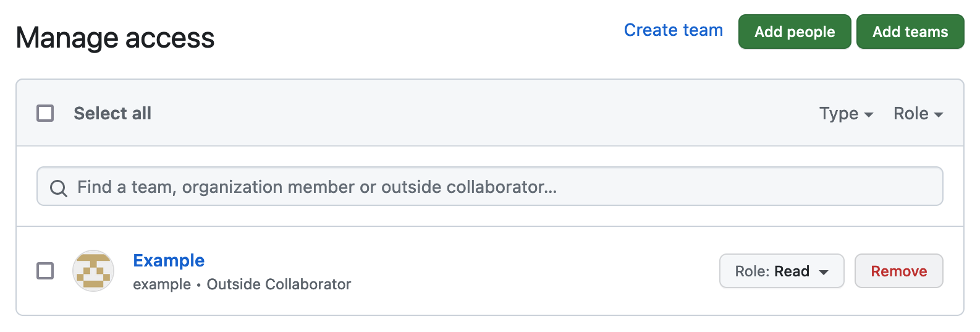980x332 pixels.
Task: Expand the Role filter in the header
Action: click(x=918, y=114)
